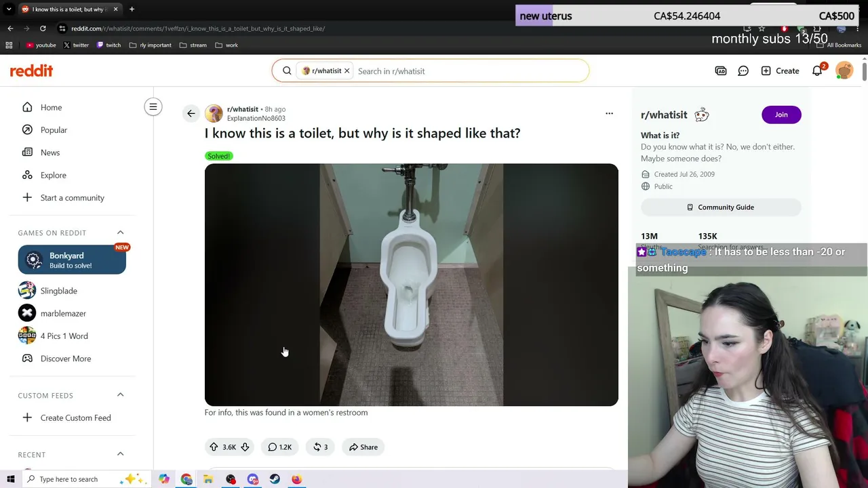Go back from the post
This screenshot has width=868, height=488.
[191, 113]
